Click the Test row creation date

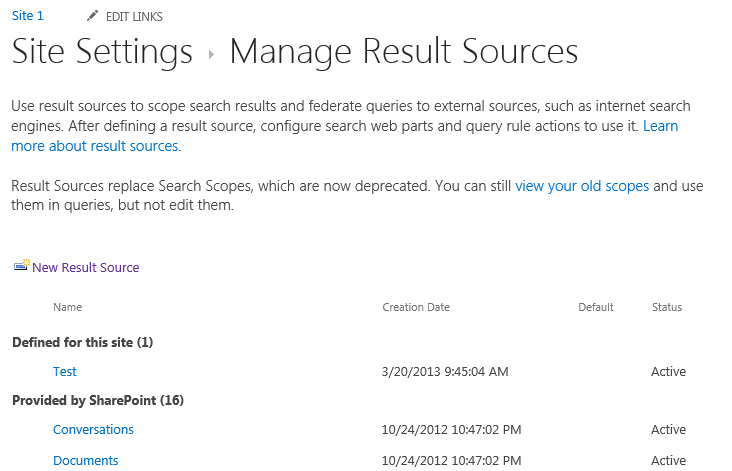445,372
